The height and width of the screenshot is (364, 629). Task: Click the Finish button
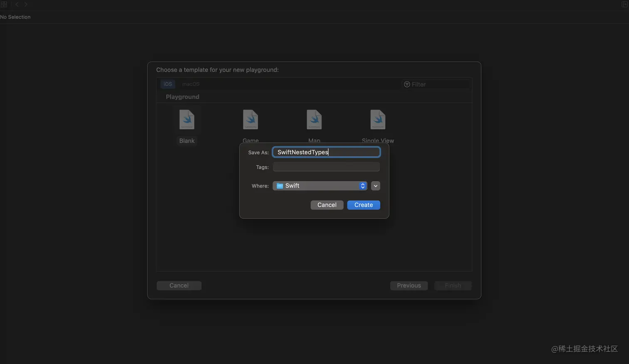(453, 285)
